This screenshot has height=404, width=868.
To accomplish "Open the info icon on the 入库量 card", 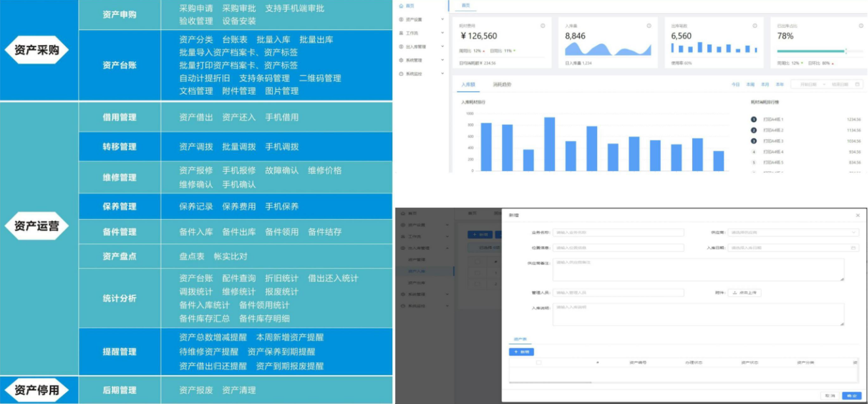I will (649, 26).
